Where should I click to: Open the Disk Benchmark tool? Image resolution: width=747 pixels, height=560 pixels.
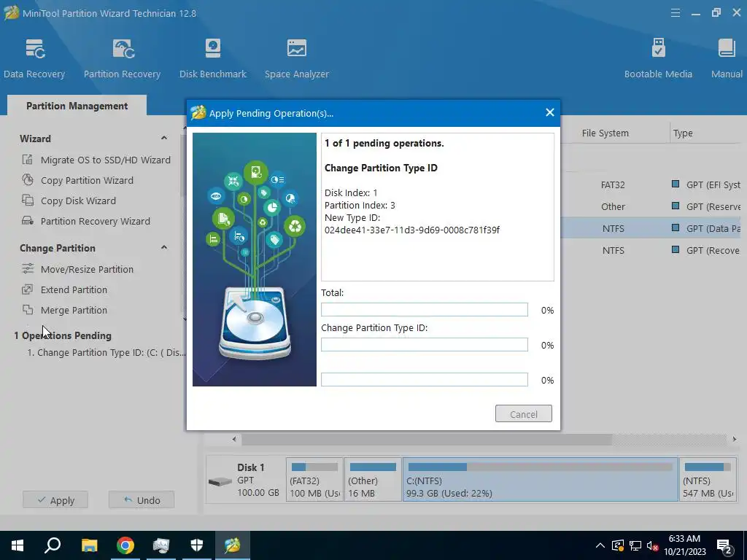pyautogui.click(x=212, y=59)
